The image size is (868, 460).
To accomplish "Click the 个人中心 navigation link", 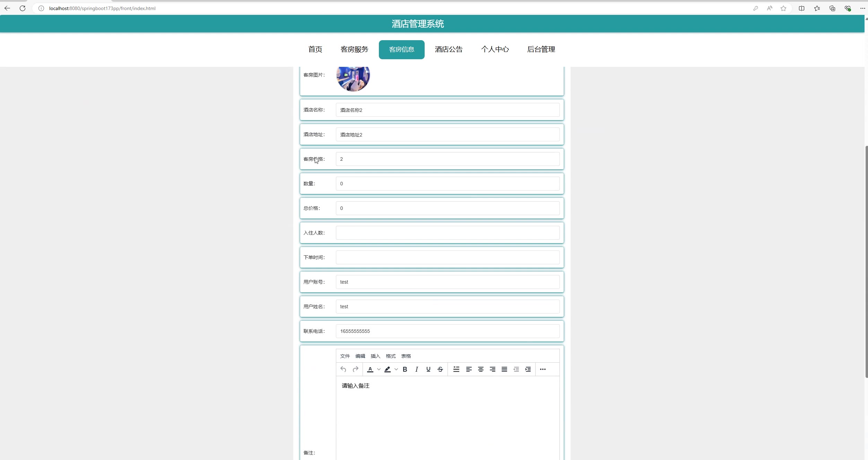I will (495, 50).
